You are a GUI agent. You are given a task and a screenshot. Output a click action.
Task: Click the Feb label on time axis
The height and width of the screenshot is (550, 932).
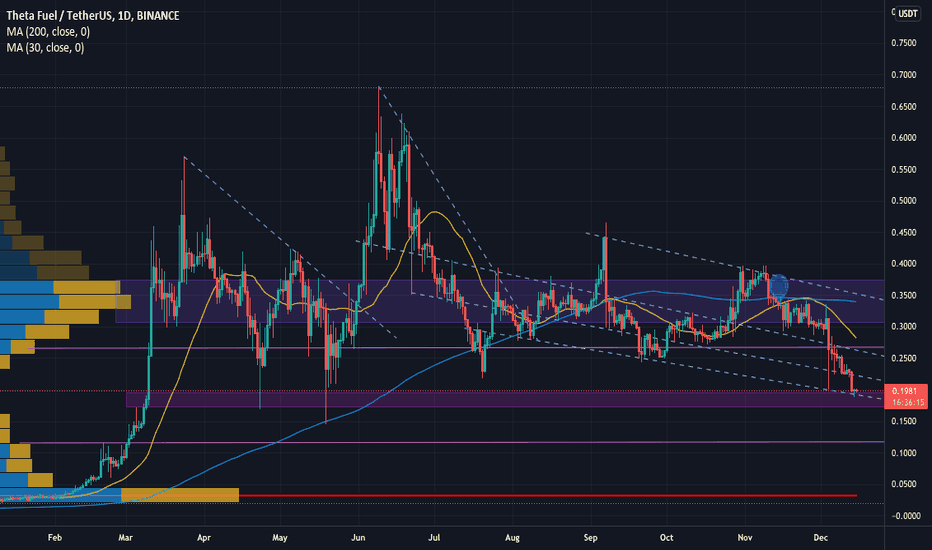(55, 538)
